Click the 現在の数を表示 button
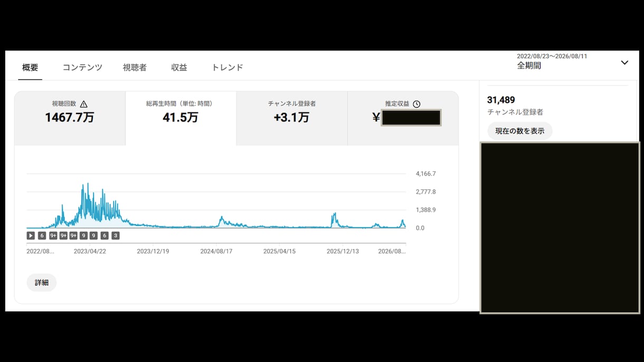The height and width of the screenshot is (362, 644). tap(520, 131)
